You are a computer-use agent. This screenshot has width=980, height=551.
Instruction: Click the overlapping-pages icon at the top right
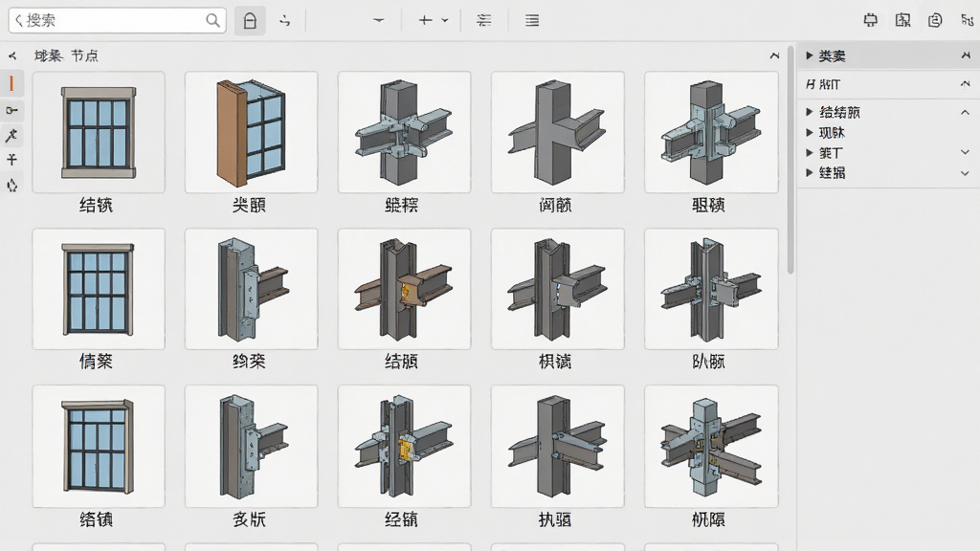(x=935, y=21)
